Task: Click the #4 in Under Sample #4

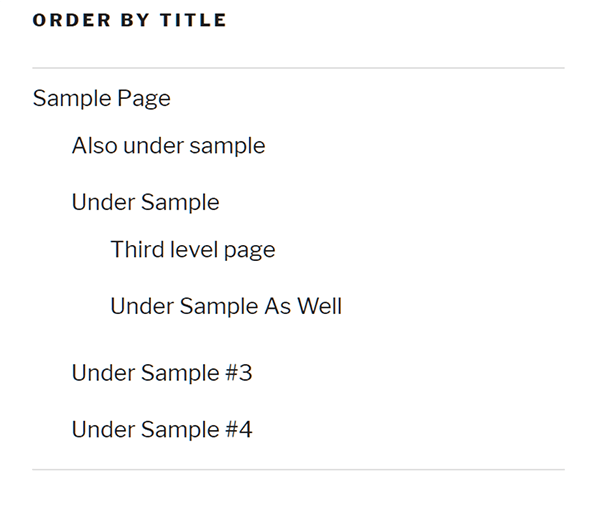Action: (x=239, y=429)
